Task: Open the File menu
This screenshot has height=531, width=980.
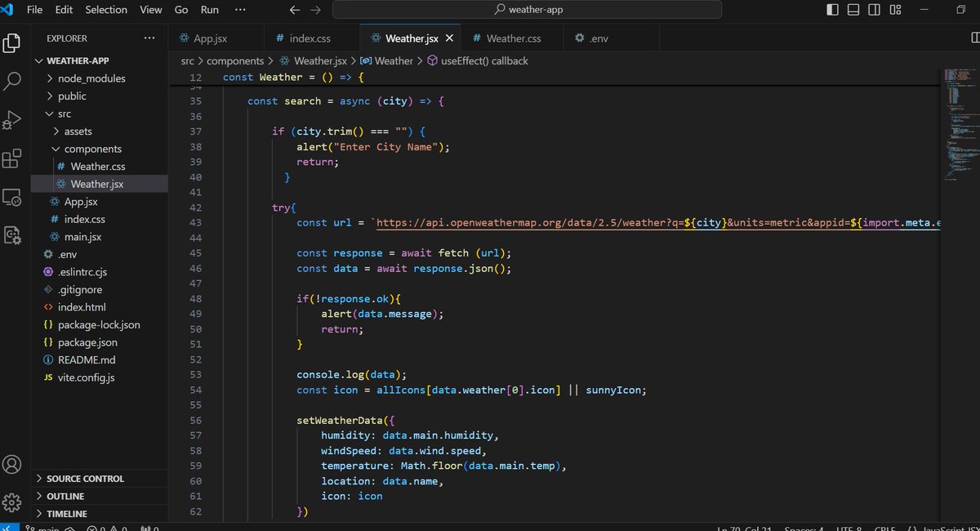Action: (35, 10)
